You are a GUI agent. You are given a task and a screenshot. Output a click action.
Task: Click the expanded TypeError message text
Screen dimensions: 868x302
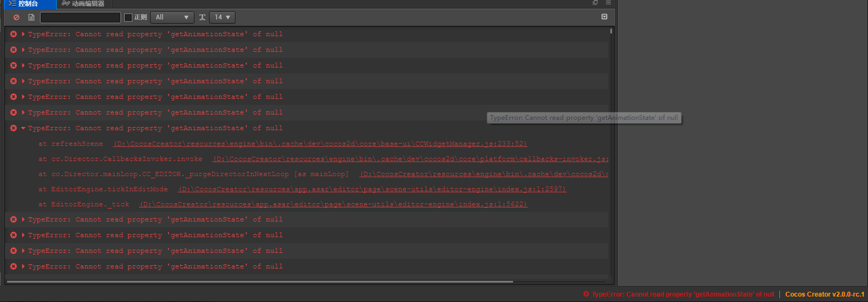pos(156,128)
